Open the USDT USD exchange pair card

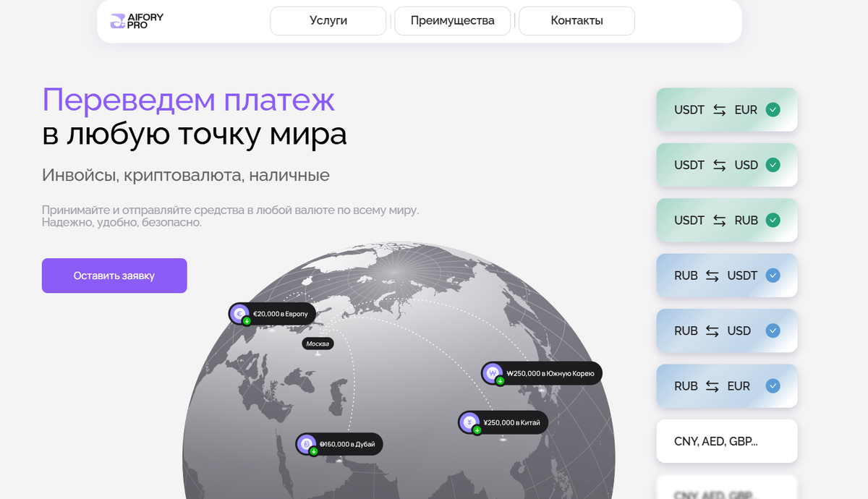726,165
